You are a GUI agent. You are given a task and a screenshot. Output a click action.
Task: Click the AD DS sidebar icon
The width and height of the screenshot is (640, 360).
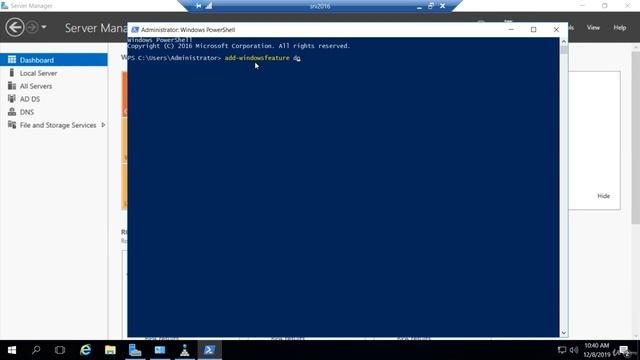pyautogui.click(x=12, y=99)
